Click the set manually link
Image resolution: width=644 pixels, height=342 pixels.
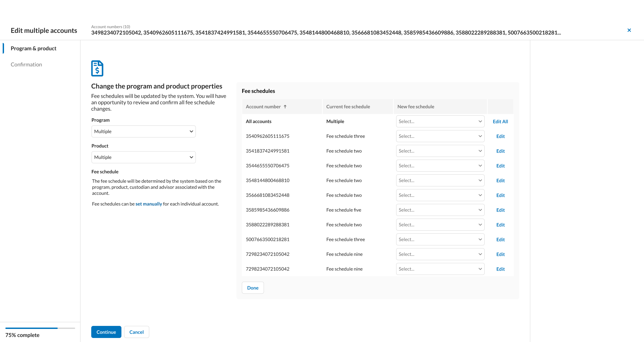149,204
